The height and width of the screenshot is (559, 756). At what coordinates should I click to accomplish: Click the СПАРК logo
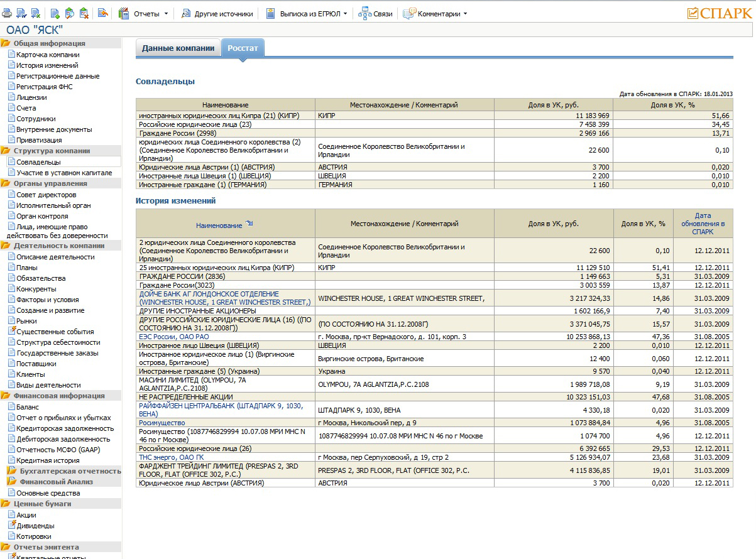click(719, 13)
